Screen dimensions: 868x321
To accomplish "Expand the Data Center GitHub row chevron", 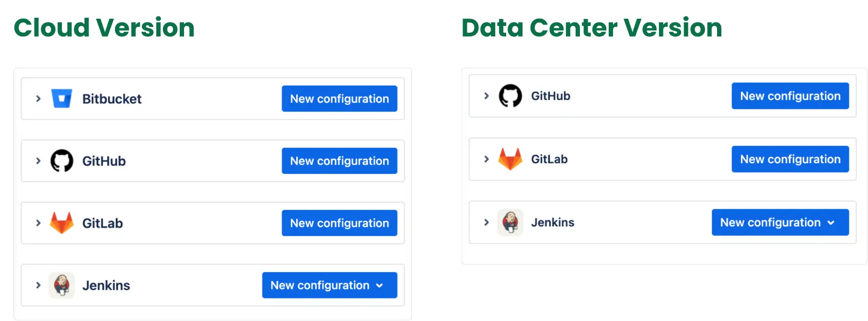I will tap(486, 95).
